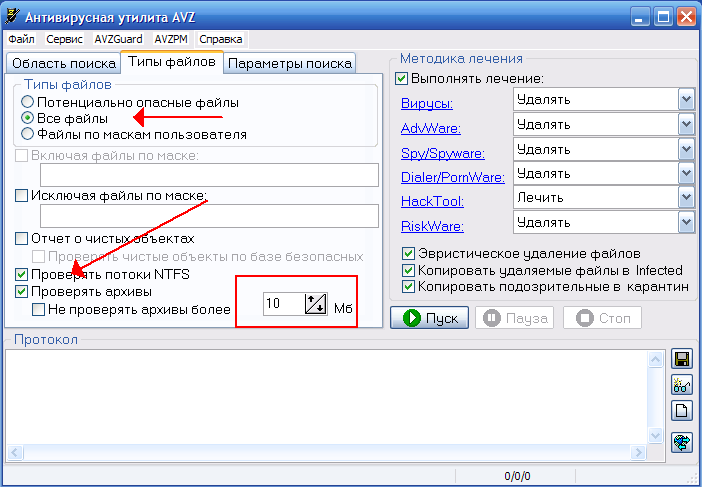Click the AVZ title bar app icon
Screen dimensions: 702x487
(x=12, y=16)
